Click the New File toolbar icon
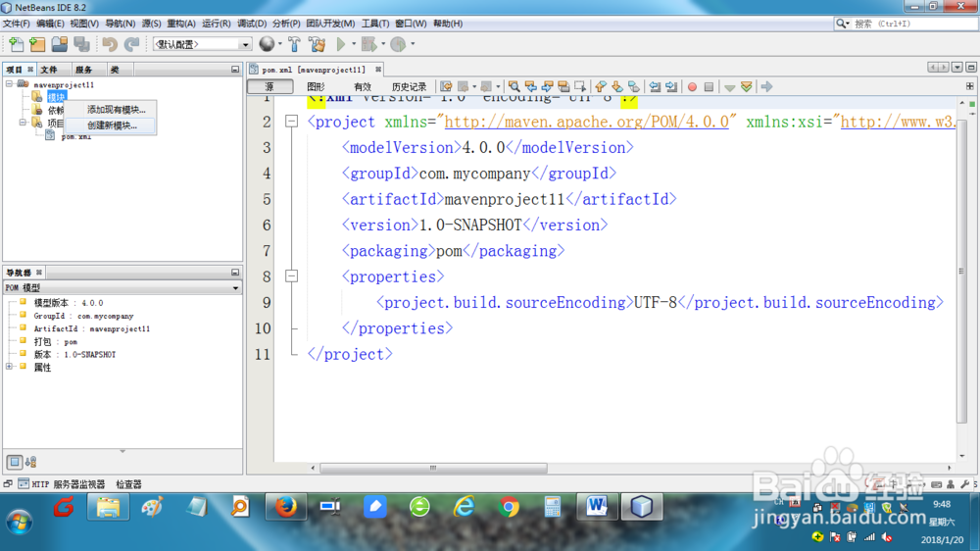 17,44
